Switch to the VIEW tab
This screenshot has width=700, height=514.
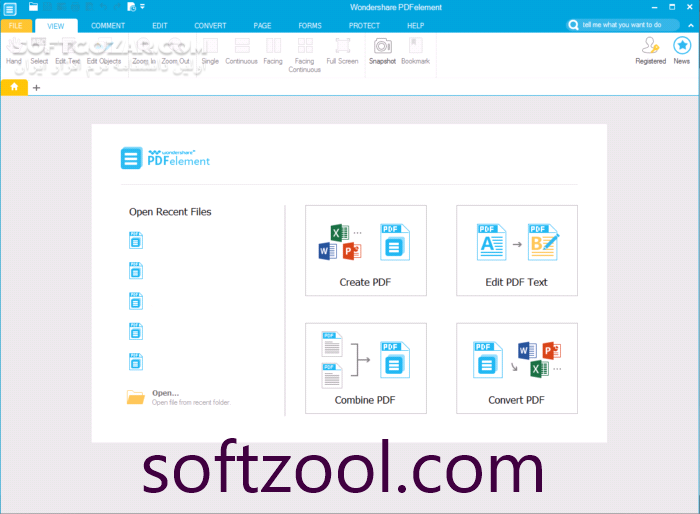tap(56, 26)
